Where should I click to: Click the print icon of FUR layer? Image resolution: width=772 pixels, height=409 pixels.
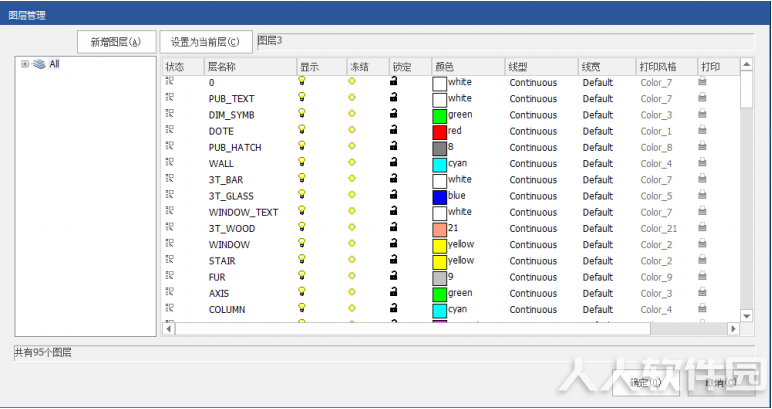pyautogui.click(x=703, y=277)
